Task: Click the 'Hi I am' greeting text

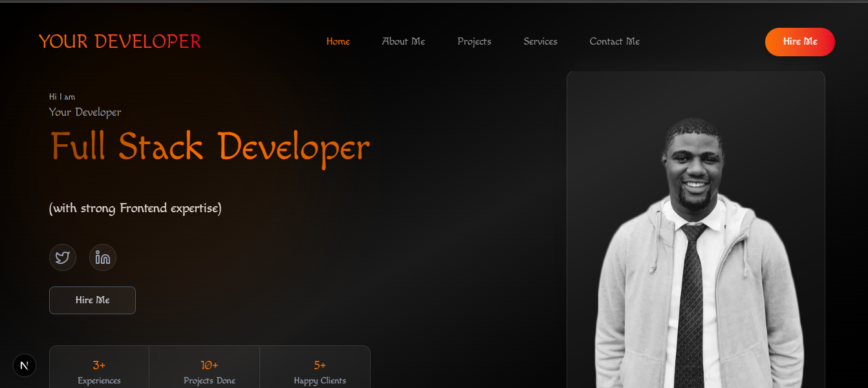Action: (62, 97)
